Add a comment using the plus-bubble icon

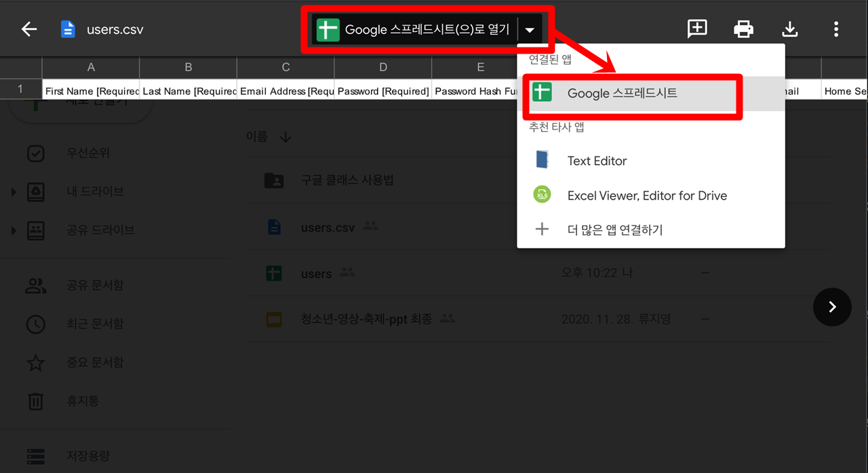pyautogui.click(x=697, y=29)
